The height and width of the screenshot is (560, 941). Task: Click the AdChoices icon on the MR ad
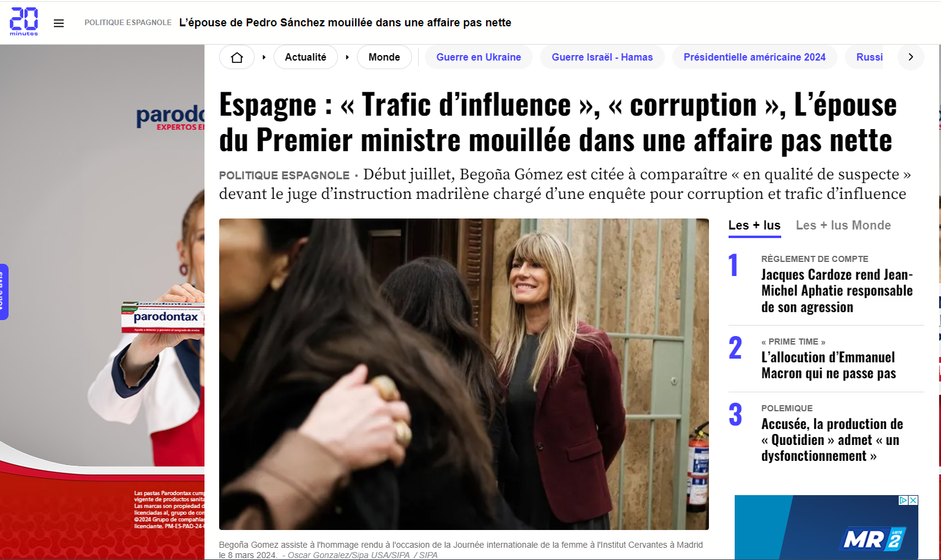903,500
